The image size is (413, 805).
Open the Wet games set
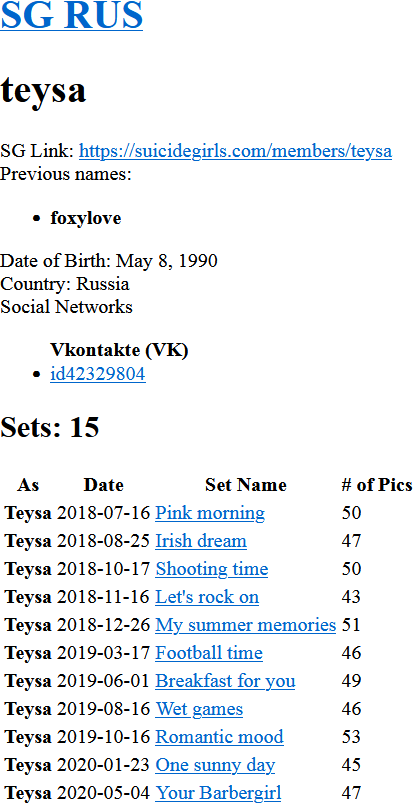(x=199, y=709)
